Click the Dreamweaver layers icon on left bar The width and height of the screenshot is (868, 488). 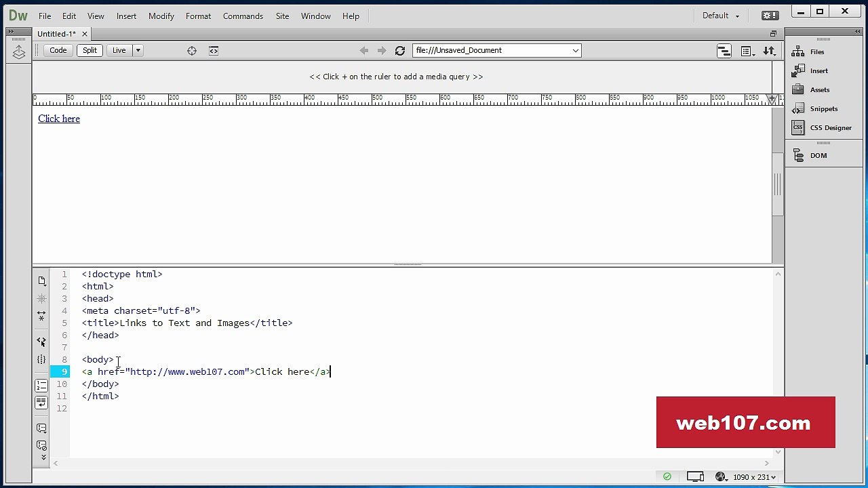click(x=19, y=52)
